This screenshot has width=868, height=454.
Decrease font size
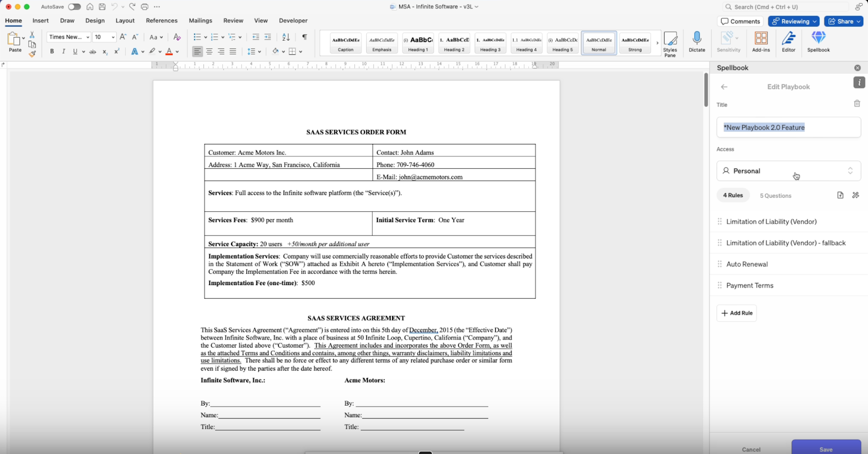(135, 37)
